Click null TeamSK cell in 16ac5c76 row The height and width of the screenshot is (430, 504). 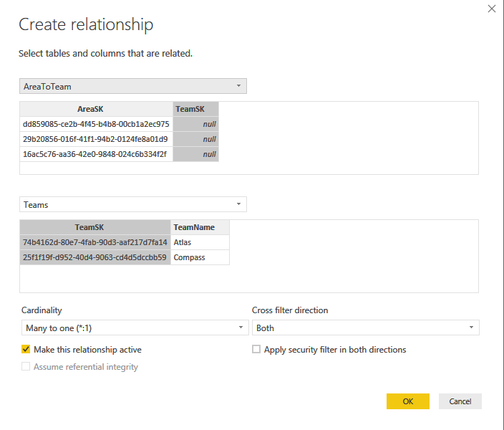[195, 154]
